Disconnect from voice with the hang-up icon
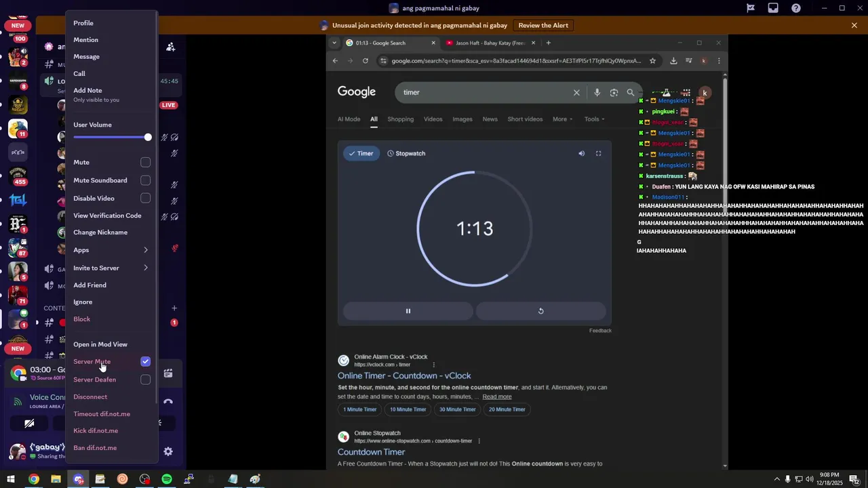 168,401
